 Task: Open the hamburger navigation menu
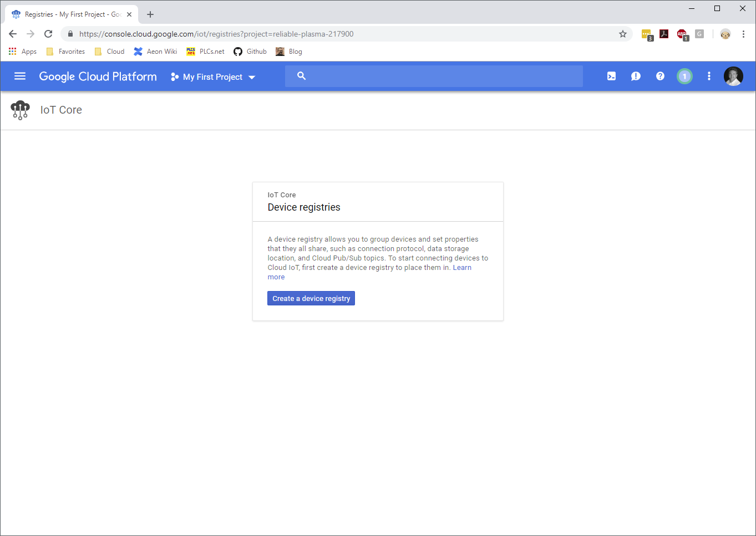[20, 76]
